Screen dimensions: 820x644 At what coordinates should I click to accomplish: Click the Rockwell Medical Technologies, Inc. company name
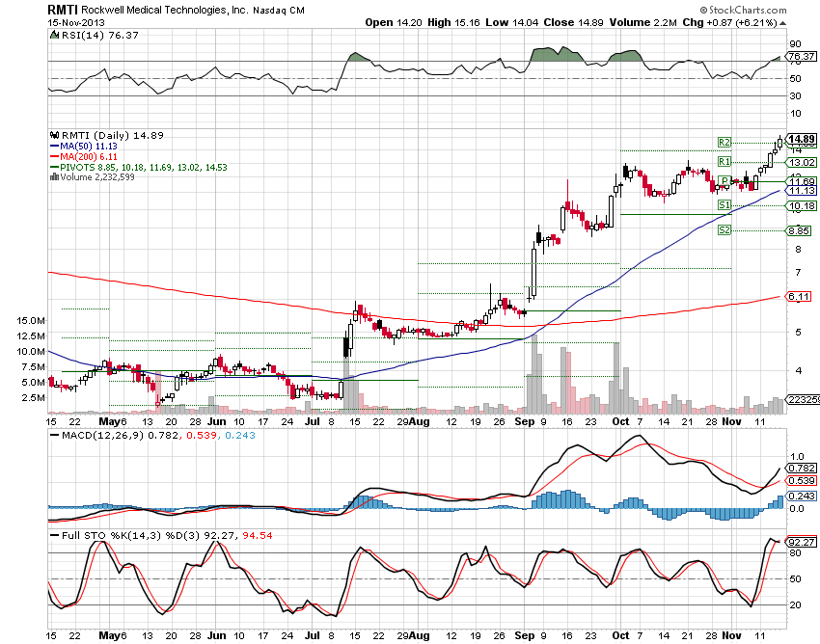[165, 10]
